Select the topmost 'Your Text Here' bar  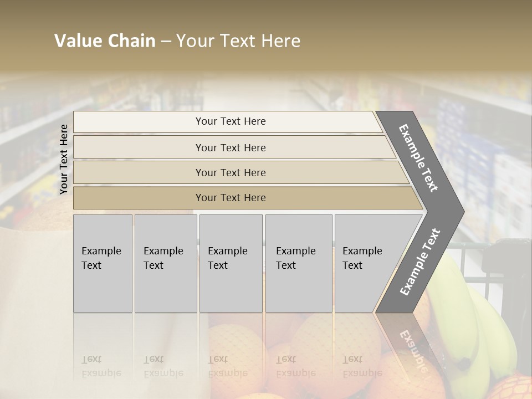click(x=230, y=121)
